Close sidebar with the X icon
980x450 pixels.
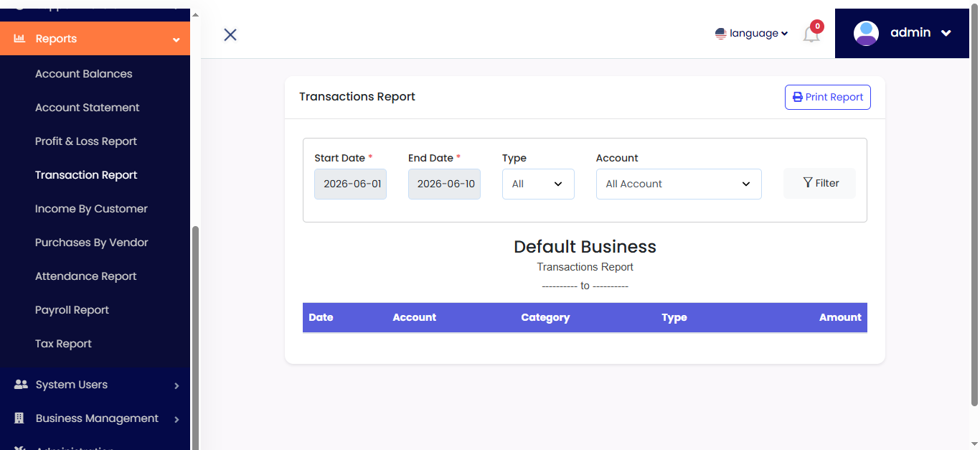230,34
